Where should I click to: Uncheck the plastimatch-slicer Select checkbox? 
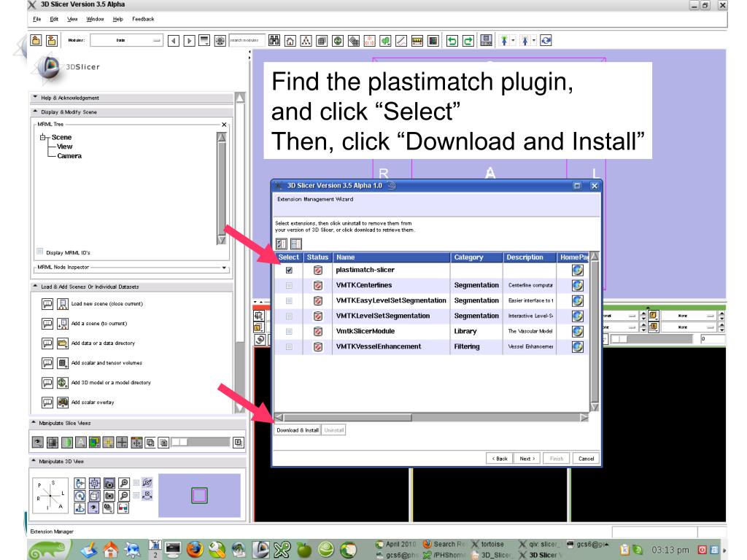(289, 270)
